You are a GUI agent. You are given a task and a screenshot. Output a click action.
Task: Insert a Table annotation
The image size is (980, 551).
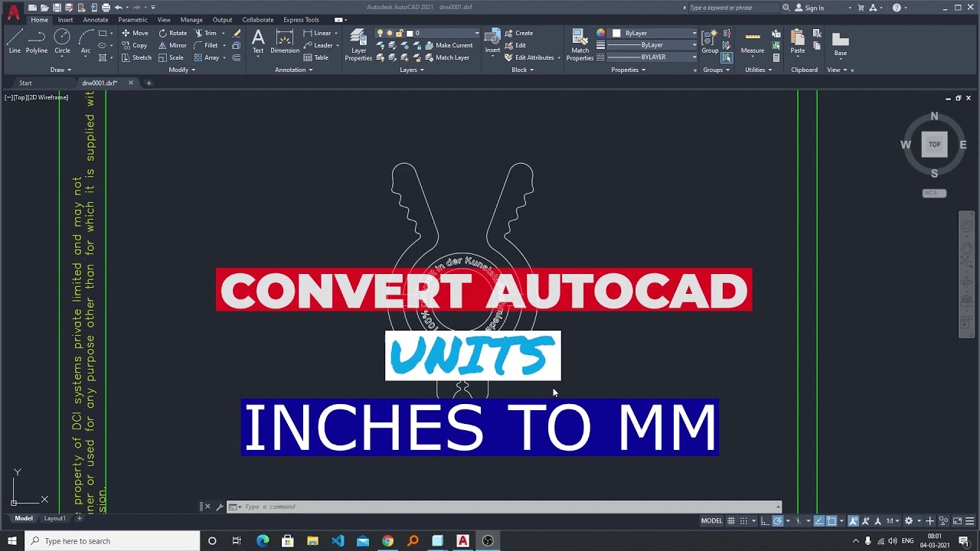click(x=319, y=57)
